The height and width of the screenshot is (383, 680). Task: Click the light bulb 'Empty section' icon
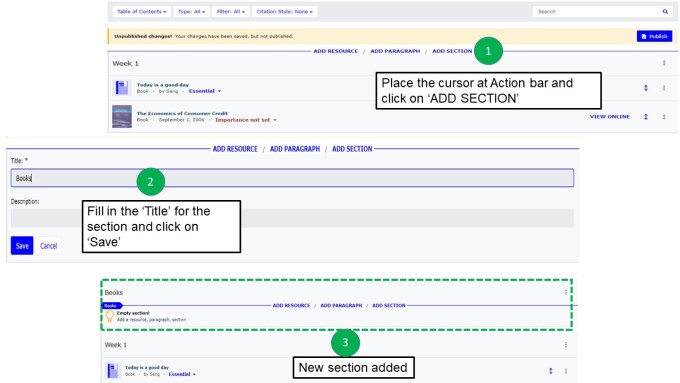pyautogui.click(x=109, y=316)
